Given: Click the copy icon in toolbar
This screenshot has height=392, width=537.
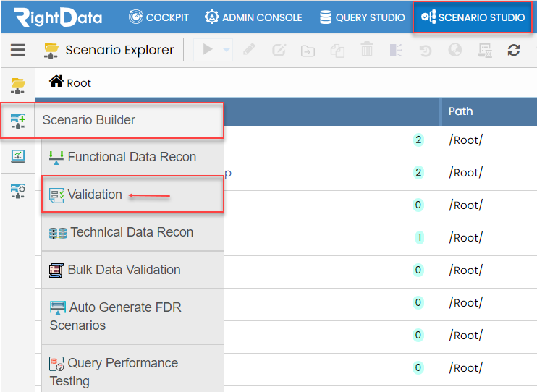Looking at the screenshot, I should pos(337,51).
